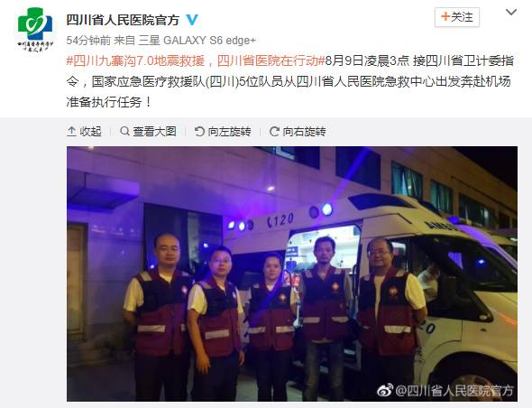Viewport: 532px width, 408px height.
Task: Collapse the image with 收起
Action: pyautogui.click(x=84, y=131)
